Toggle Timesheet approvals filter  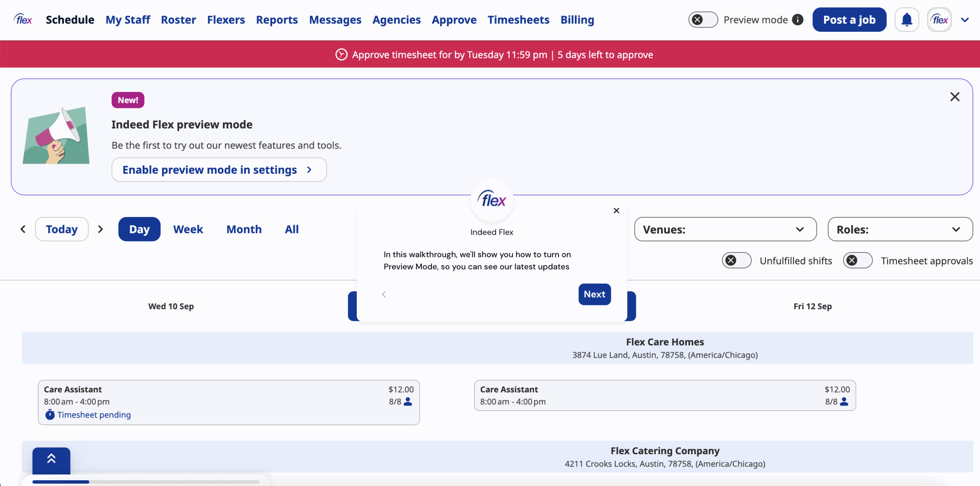click(x=857, y=260)
